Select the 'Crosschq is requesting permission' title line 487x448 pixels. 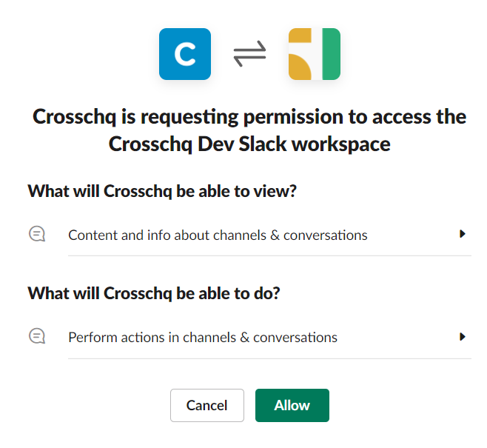pyautogui.click(x=249, y=117)
